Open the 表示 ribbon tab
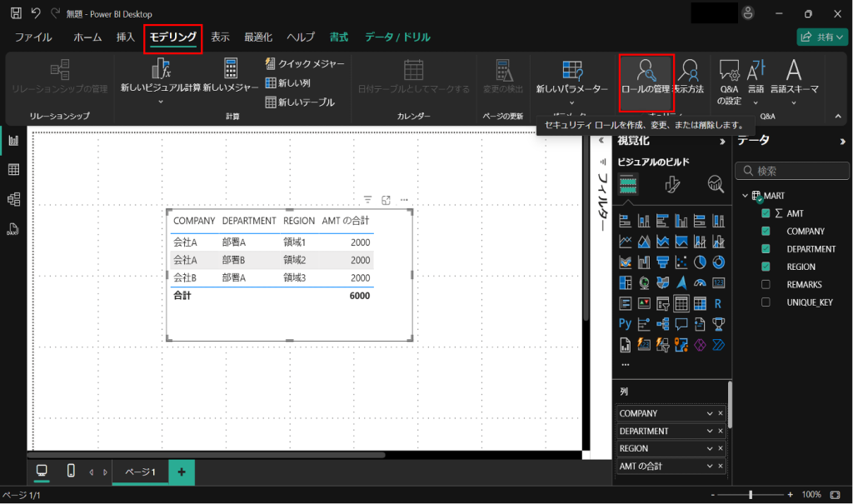 pyautogui.click(x=220, y=37)
